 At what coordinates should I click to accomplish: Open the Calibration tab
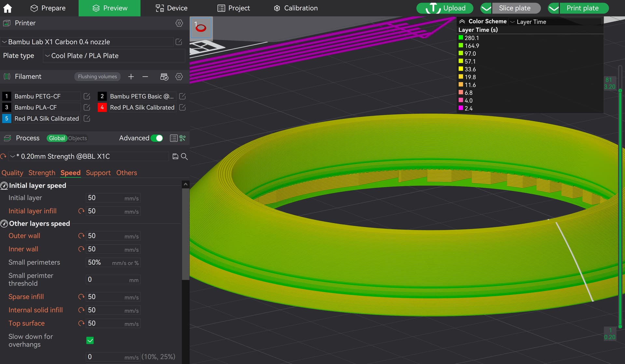tap(296, 8)
